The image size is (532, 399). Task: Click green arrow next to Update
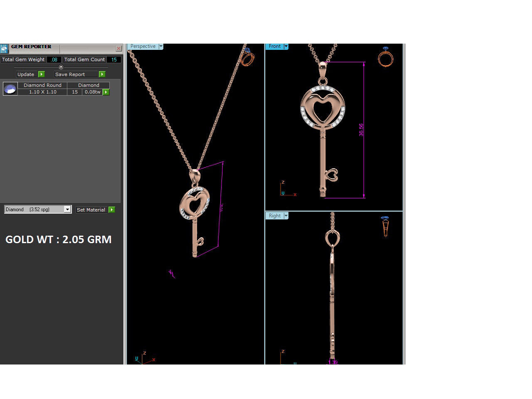[41, 74]
